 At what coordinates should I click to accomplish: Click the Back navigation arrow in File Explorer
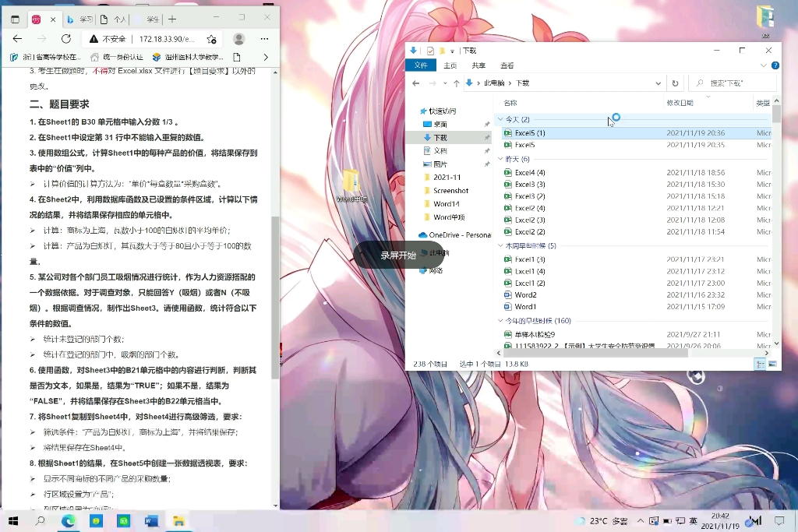416,83
